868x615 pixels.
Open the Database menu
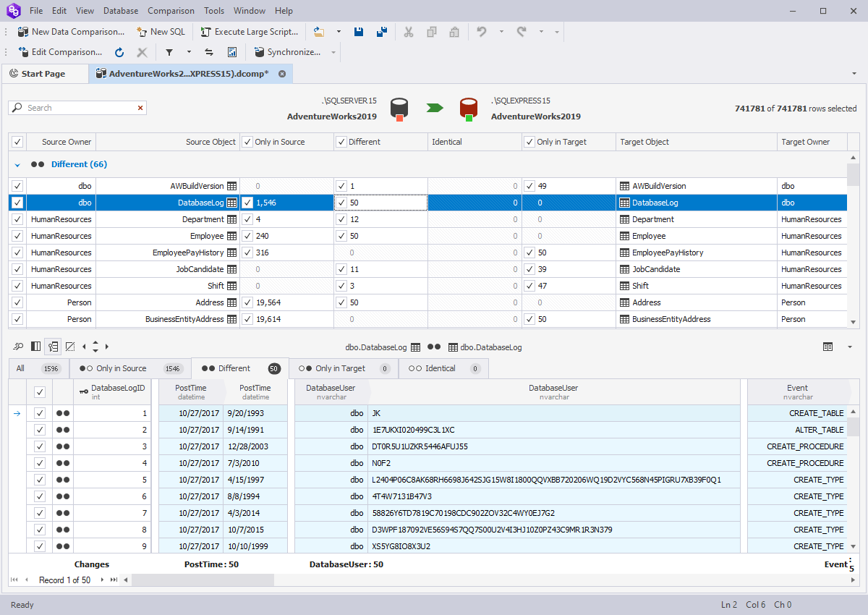tap(121, 11)
